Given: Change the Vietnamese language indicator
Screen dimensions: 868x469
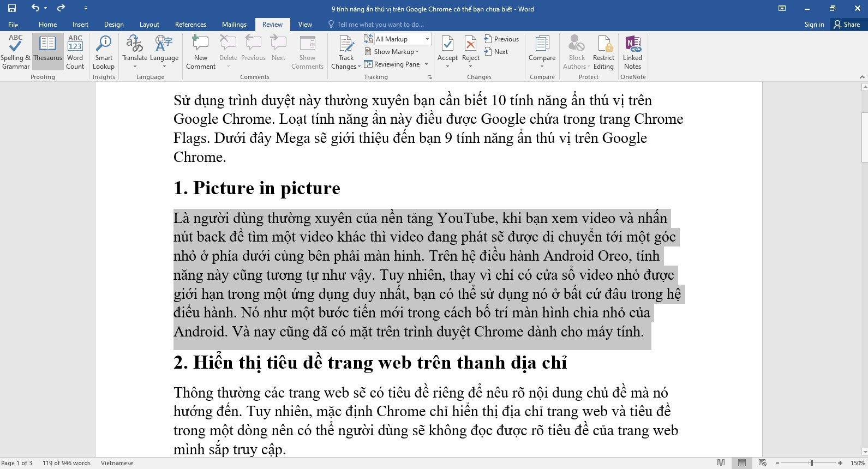Looking at the screenshot, I should [117, 463].
